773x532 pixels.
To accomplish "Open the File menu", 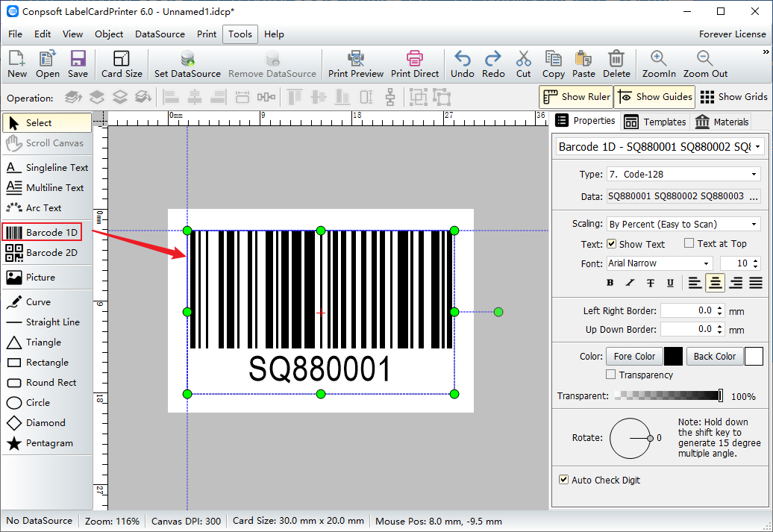I will tap(15, 34).
